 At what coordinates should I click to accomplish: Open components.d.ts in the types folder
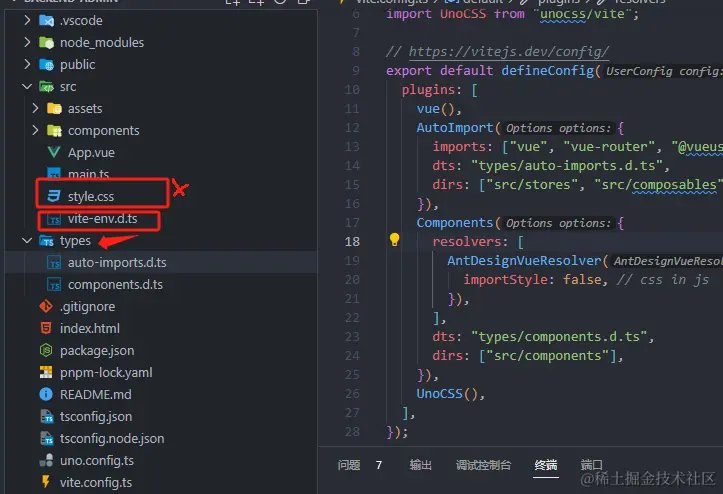click(115, 285)
